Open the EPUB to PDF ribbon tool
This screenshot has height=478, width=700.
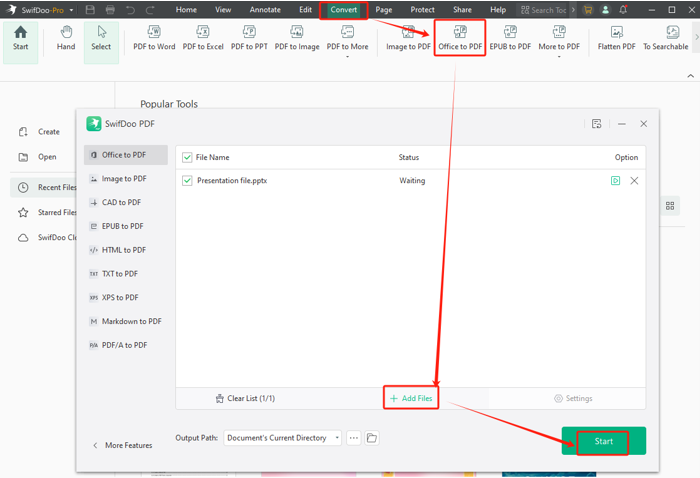point(510,38)
